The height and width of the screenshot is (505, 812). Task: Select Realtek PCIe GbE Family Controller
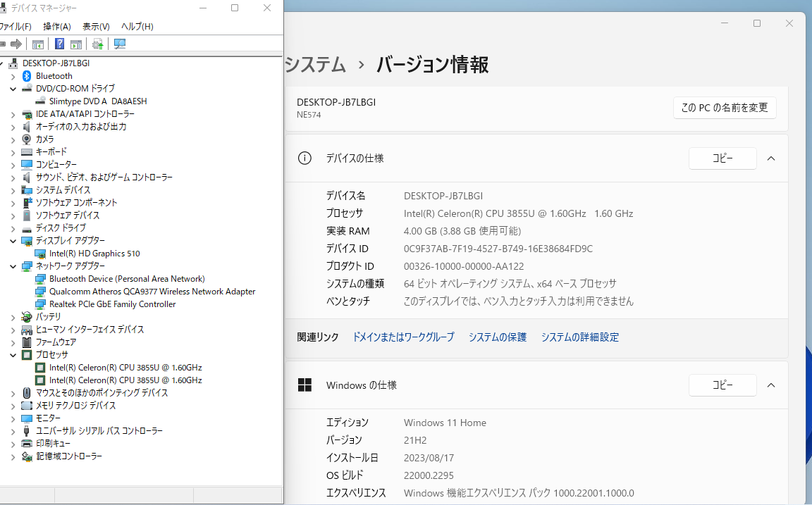click(x=112, y=304)
